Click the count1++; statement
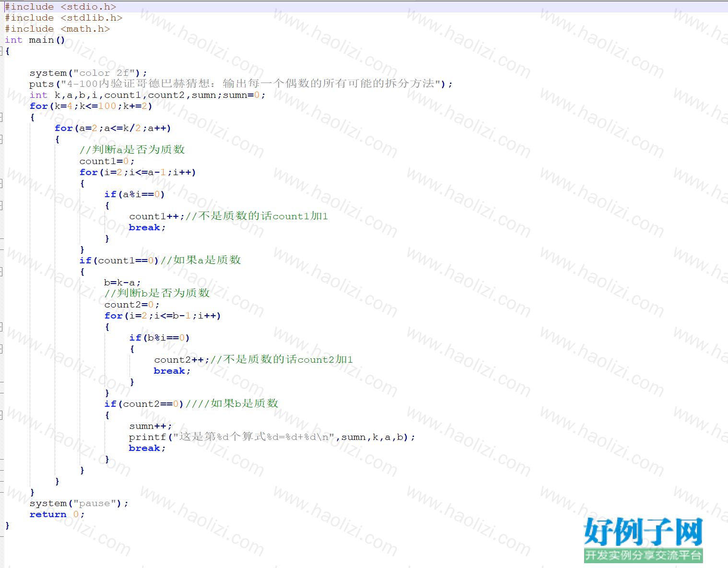The width and height of the screenshot is (728, 568). coord(157,216)
